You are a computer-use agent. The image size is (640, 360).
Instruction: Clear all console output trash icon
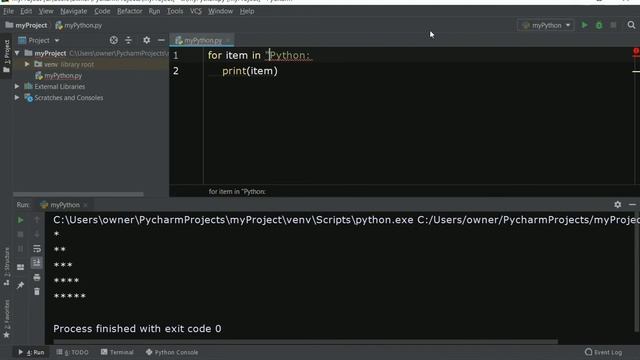[x=37, y=291]
